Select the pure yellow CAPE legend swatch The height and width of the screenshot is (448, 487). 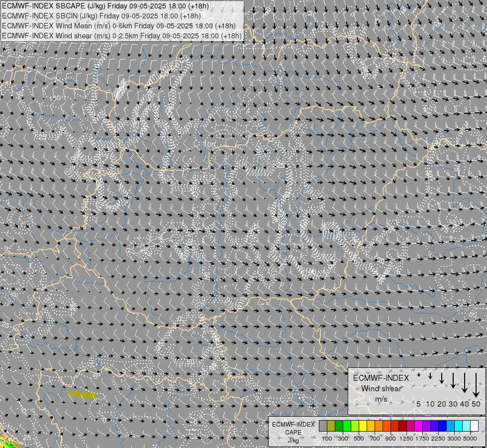363,426
